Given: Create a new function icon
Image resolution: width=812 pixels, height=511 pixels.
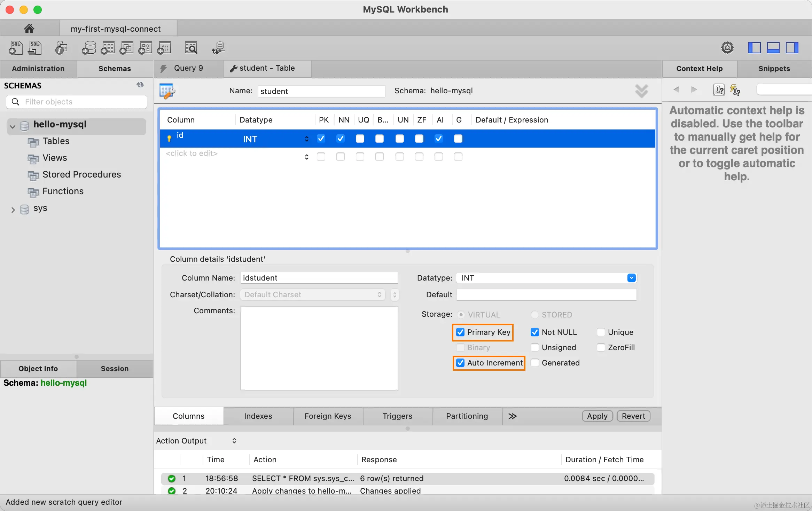Looking at the screenshot, I should (x=164, y=48).
